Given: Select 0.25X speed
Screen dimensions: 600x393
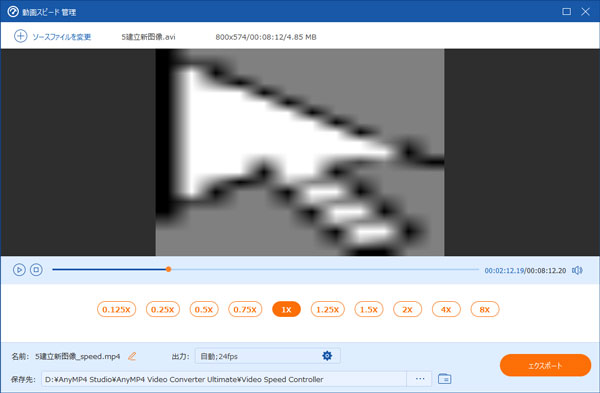Looking at the screenshot, I should click(163, 309).
